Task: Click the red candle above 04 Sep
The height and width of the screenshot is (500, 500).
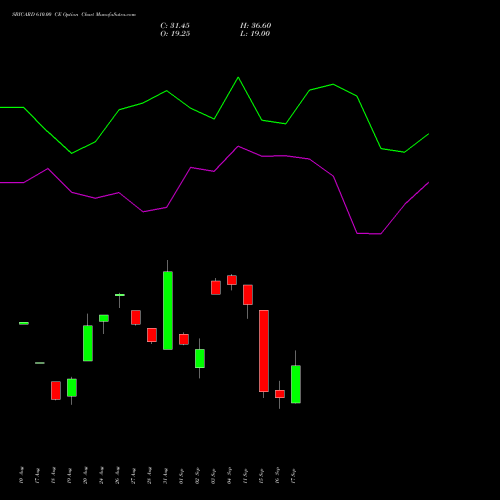Action: 232,280
